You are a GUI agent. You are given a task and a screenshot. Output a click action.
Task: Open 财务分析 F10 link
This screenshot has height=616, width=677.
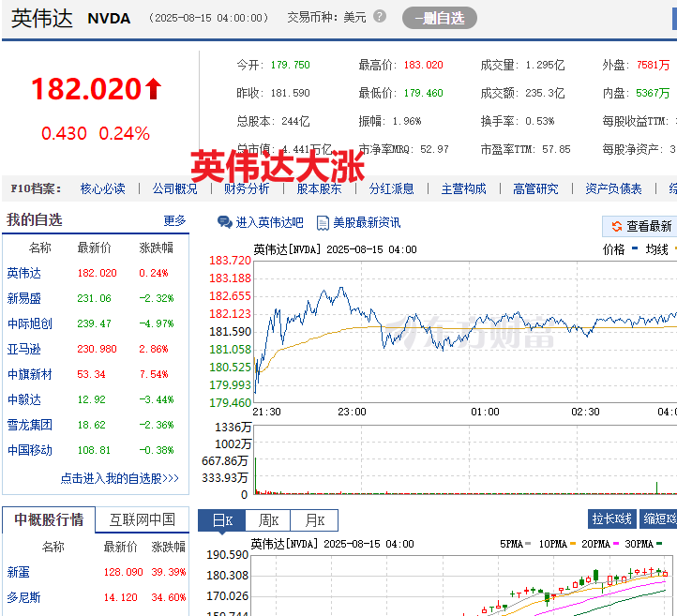pyautogui.click(x=247, y=188)
